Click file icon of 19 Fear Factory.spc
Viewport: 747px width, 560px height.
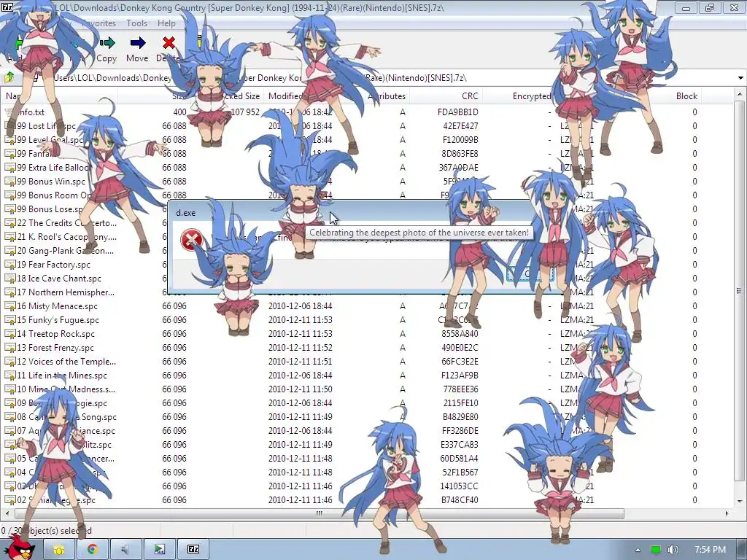pos(9,264)
